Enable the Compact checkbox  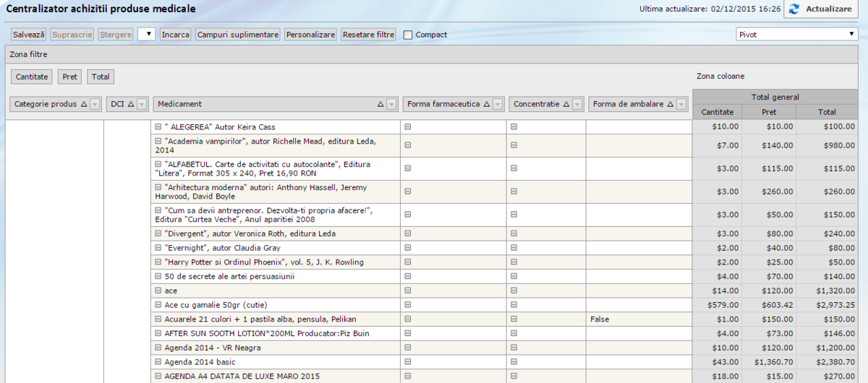point(408,35)
